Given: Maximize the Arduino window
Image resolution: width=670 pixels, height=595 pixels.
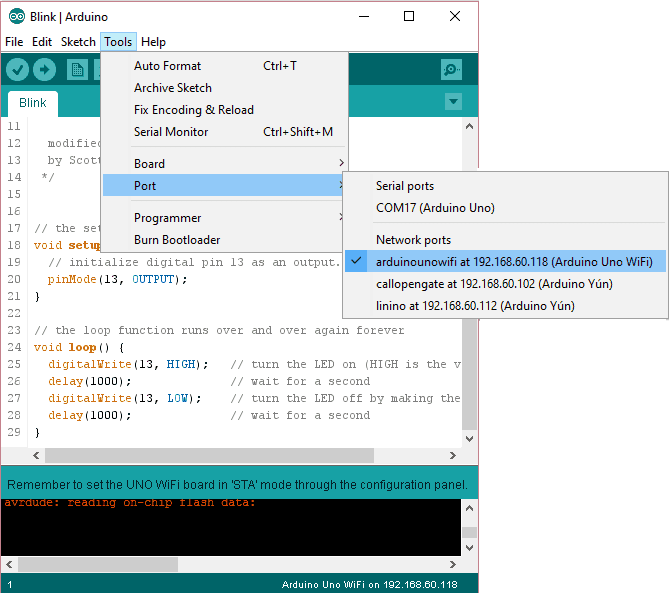Looking at the screenshot, I should [x=409, y=16].
